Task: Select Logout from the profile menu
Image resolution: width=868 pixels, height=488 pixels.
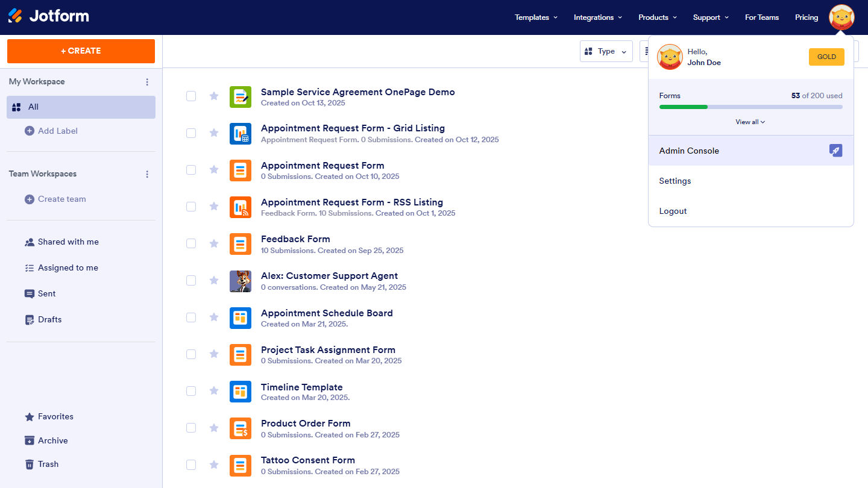Action: (673, 211)
